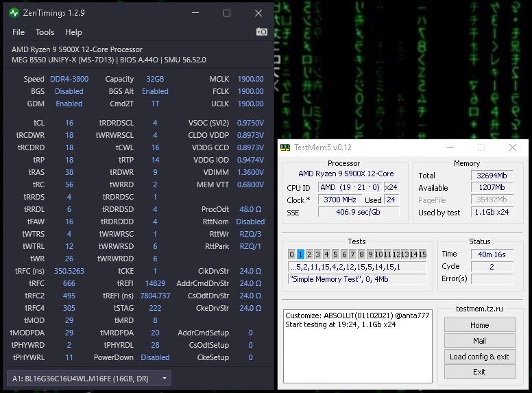Click the ZenTimings screenshot camera icon
Screen dimensions: 532x393
(x=262, y=32)
